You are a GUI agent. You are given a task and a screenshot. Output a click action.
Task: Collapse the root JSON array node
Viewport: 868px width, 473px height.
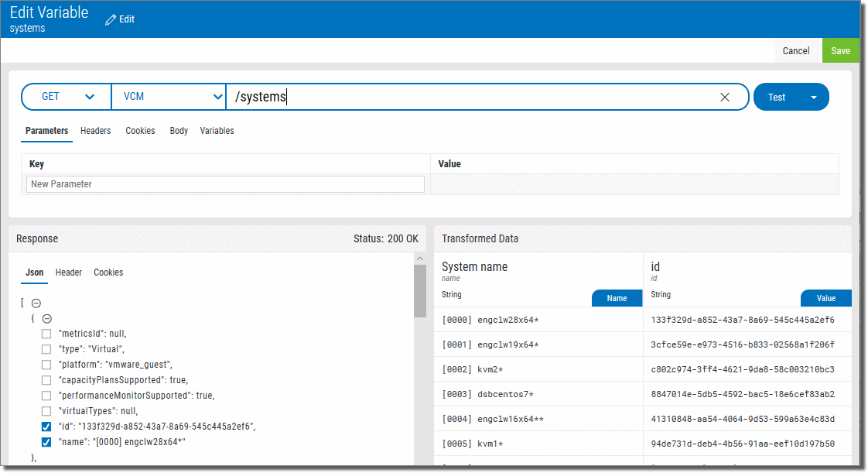36,303
